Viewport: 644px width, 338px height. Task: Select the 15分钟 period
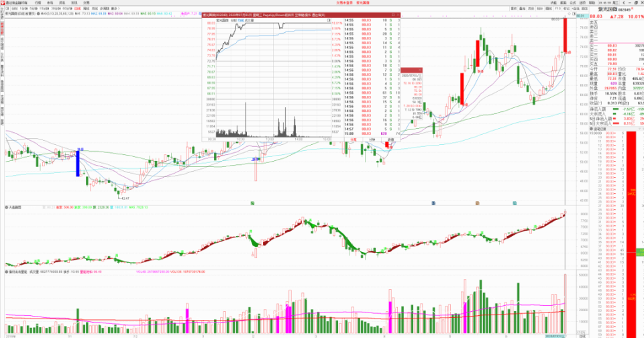coord(44,9)
